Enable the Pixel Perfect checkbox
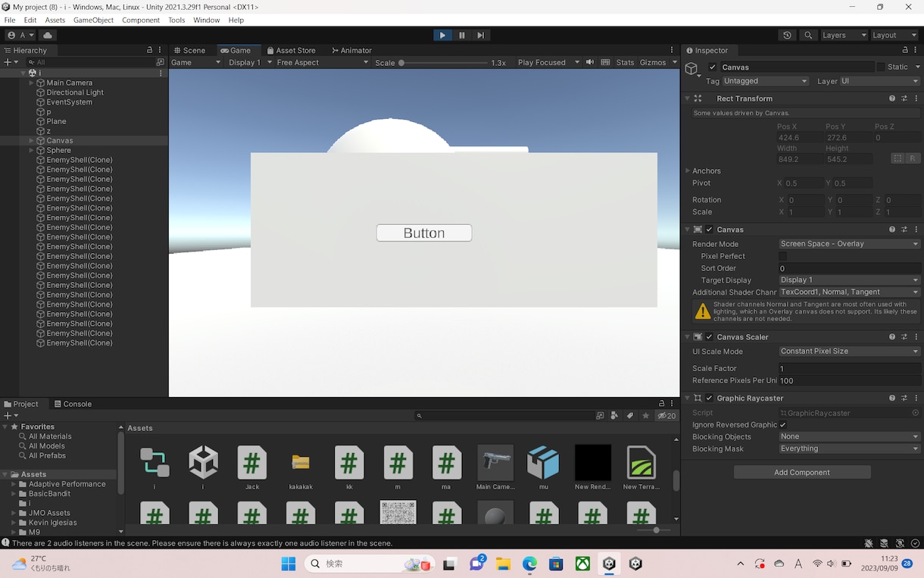 [x=783, y=256]
